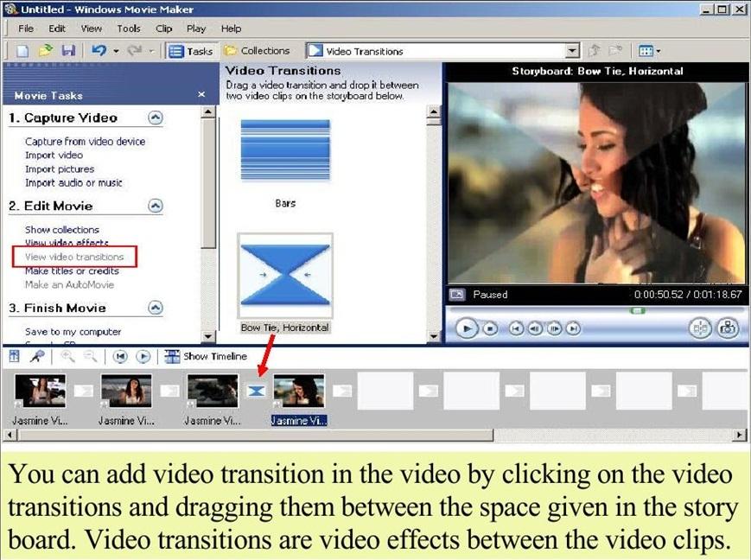Viewport: 751px width, 560px height.
Task: Click the preview seek bar slider handle
Action: (x=637, y=311)
